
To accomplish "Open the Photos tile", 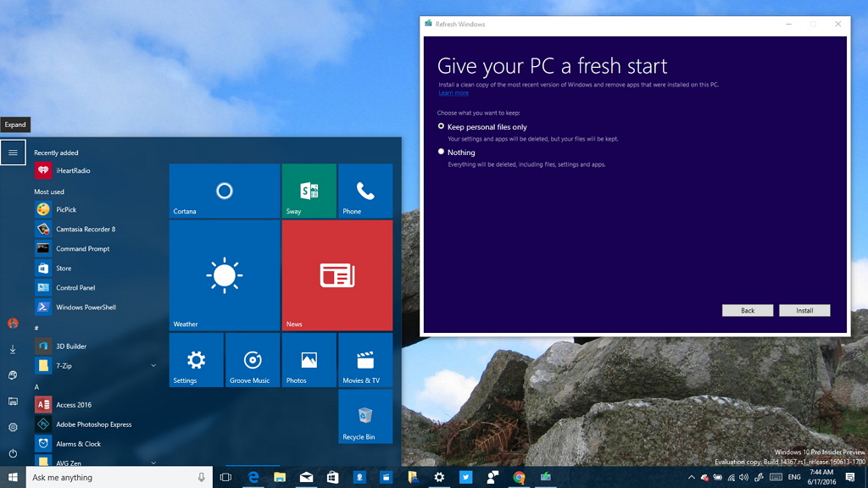I will pyautogui.click(x=309, y=360).
